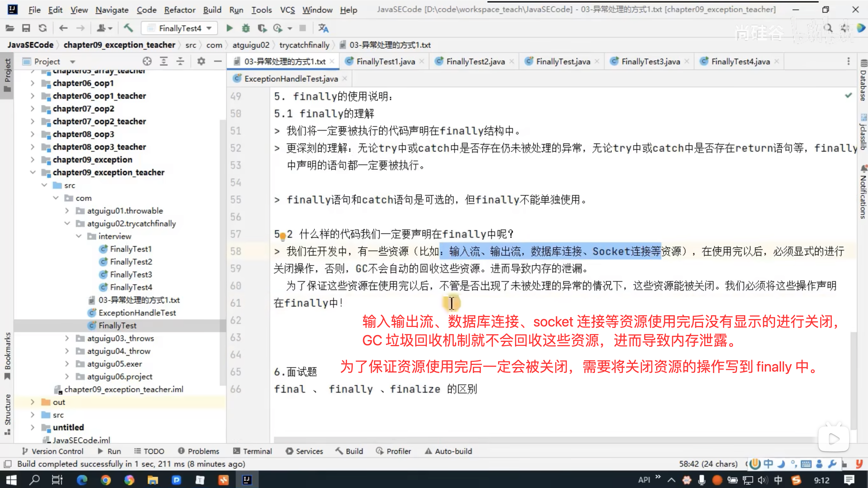
Task: Open FinallyTest3 in project tree
Action: (131, 275)
